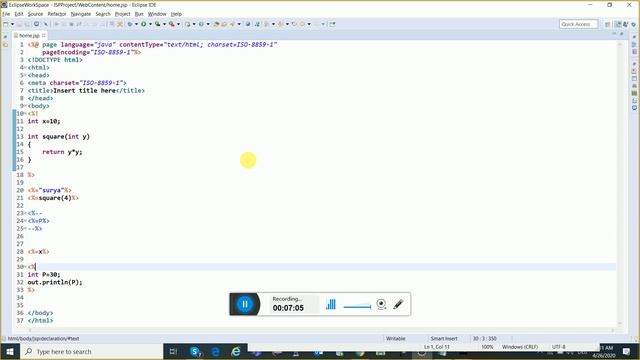Click the Restore icon on the left sidebar

pyautogui.click(x=5, y=36)
